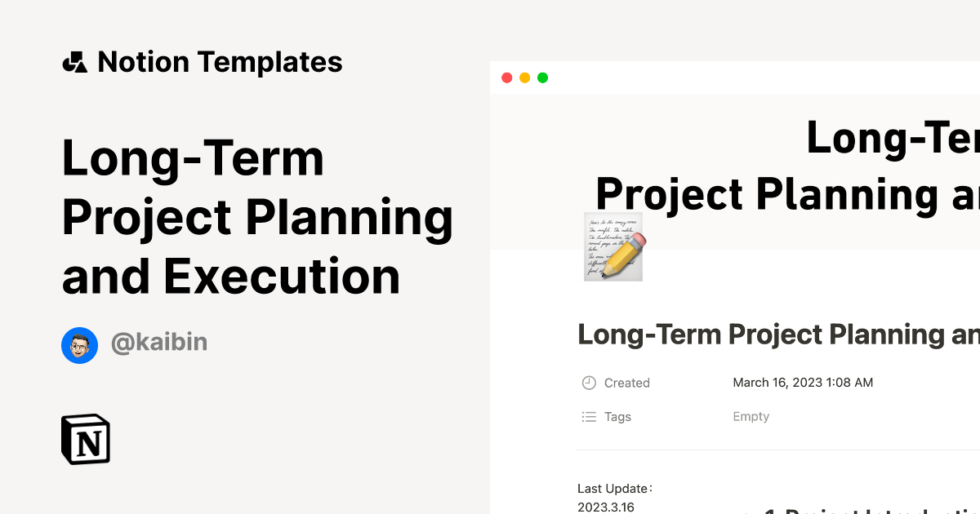This screenshot has width=980, height=514.
Task: Click the red traffic light dot
Action: (x=506, y=78)
